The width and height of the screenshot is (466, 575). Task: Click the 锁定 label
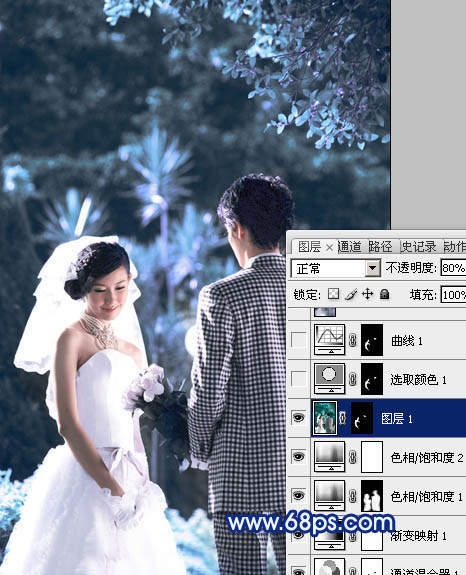(307, 294)
